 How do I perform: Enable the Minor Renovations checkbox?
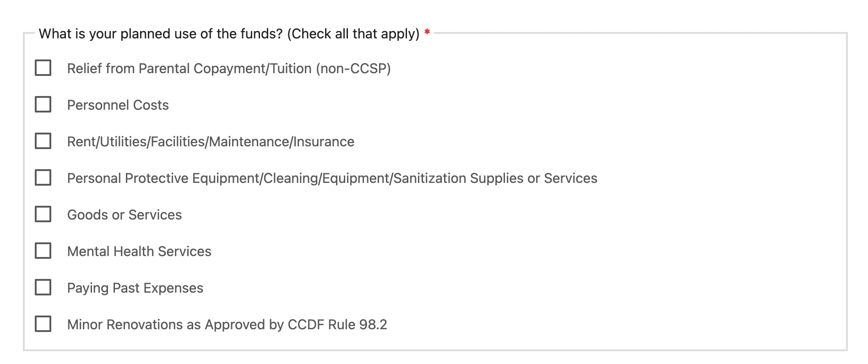pos(43,324)
